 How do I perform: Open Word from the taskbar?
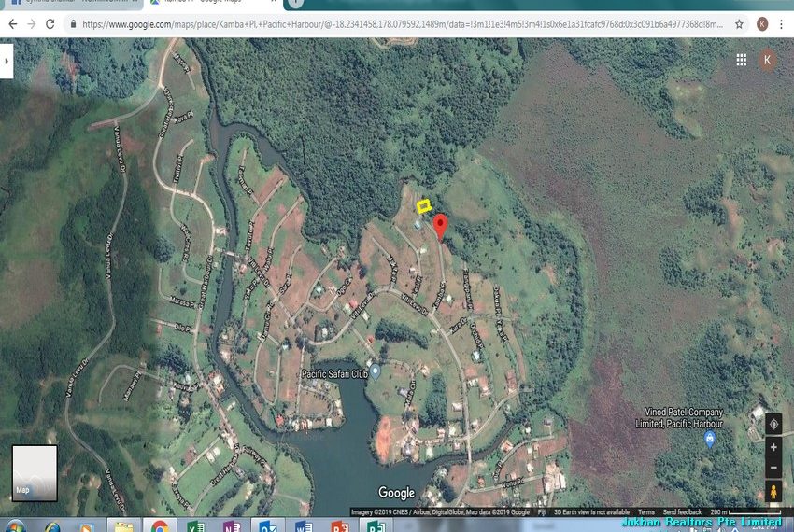(x=304, y=526)
